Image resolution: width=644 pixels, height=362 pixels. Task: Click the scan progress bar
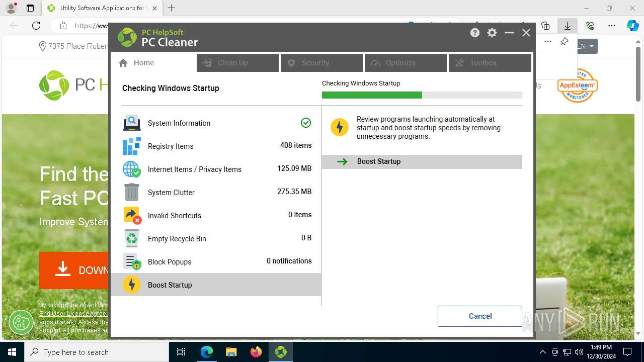[422, 95]
